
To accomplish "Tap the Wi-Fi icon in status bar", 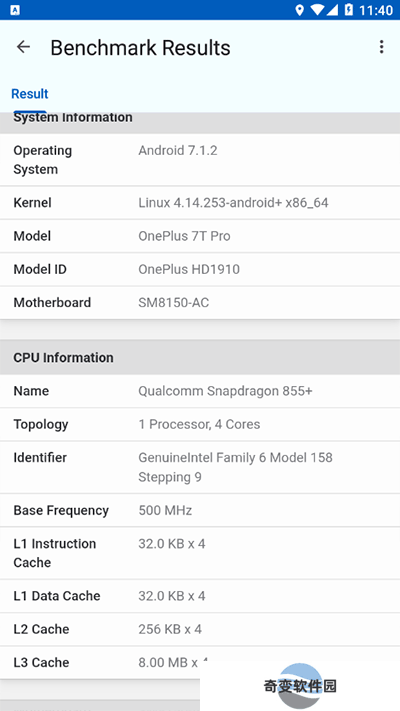I will (x=318, y=10).
